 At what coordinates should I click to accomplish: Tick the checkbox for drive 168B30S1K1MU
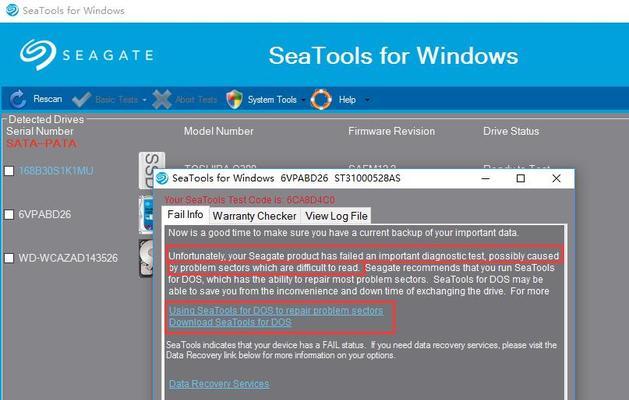(9, 171)
